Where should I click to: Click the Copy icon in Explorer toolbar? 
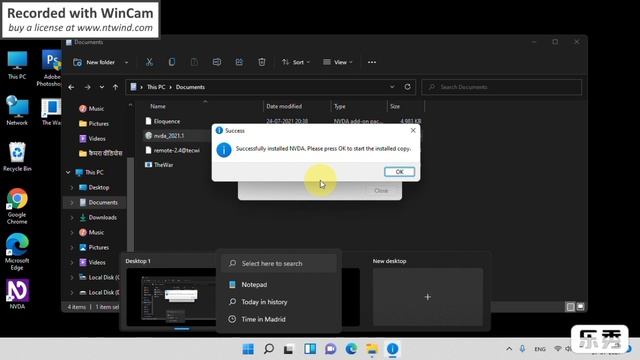click(172, 62)
